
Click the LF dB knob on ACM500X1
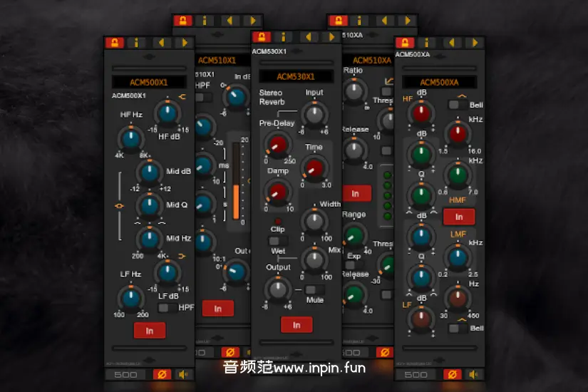(x=167, y=273)
